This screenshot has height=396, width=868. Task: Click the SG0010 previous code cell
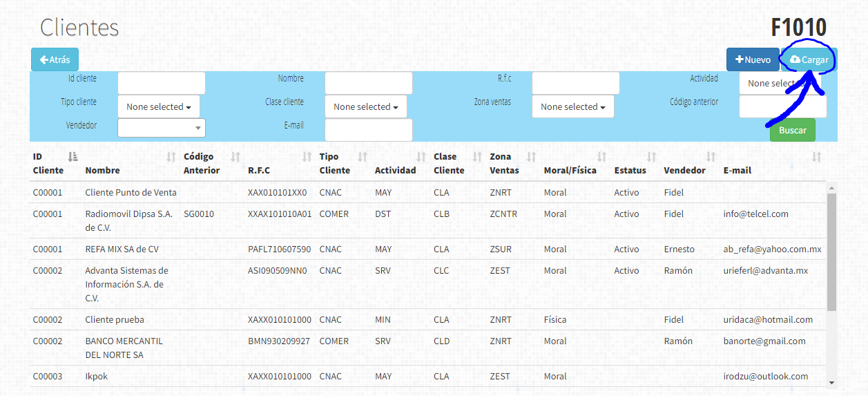click(x=199, y=214)
